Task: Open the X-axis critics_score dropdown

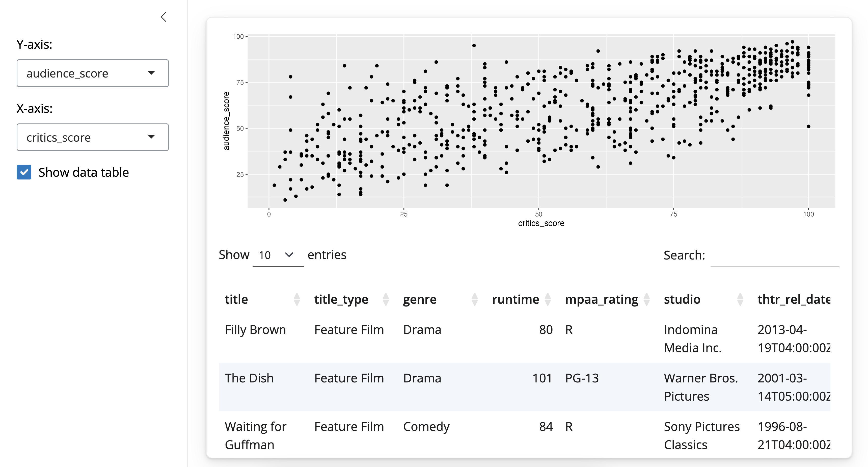Action: [93, 137]
